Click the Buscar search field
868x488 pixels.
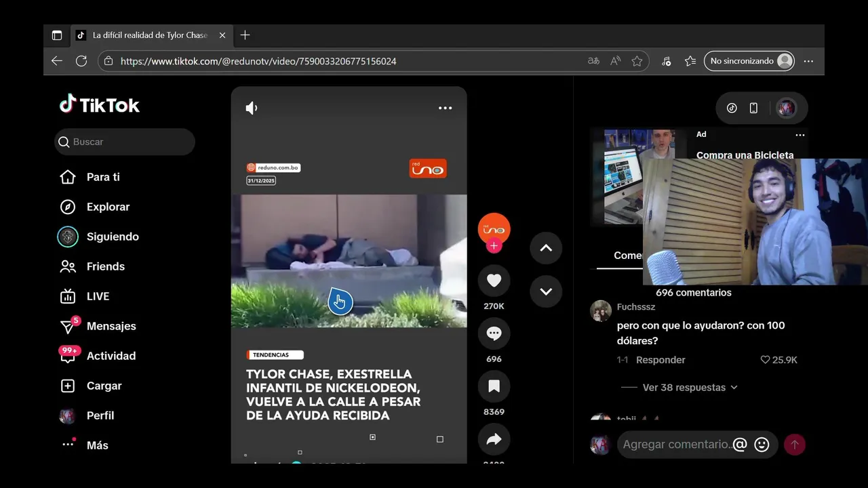click(x=125, y=142)
